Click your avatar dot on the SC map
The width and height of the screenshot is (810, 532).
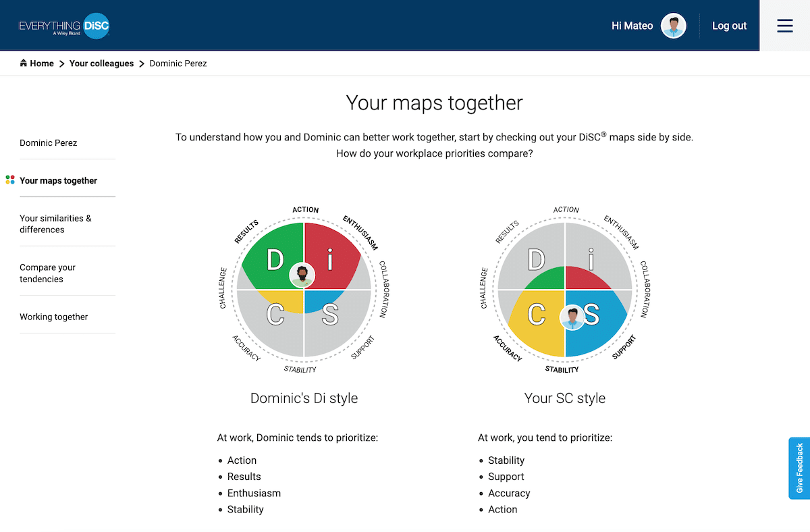[x=573, y=317]
